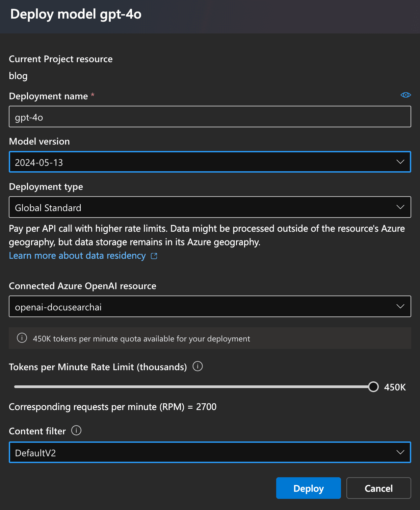Click the eye icon beside Deployment name

point(405,95)
